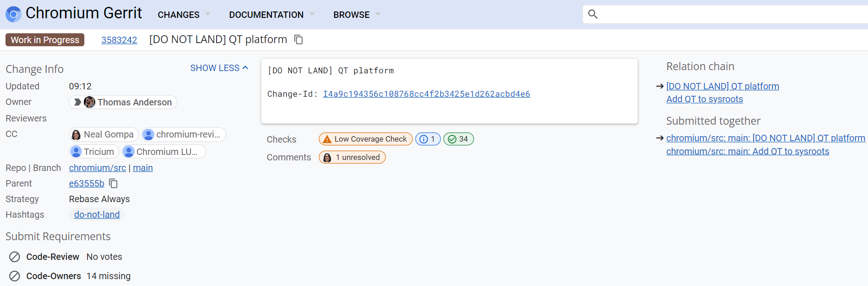Open the successful checks chip showing 34
The image size is (868, 286).
pos(458,139)
